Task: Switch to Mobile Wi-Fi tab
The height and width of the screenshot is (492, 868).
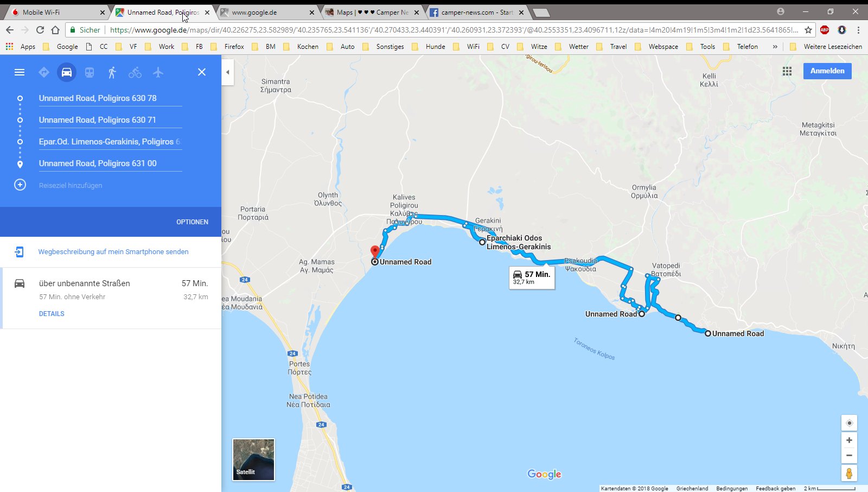Action: (56, 12)
